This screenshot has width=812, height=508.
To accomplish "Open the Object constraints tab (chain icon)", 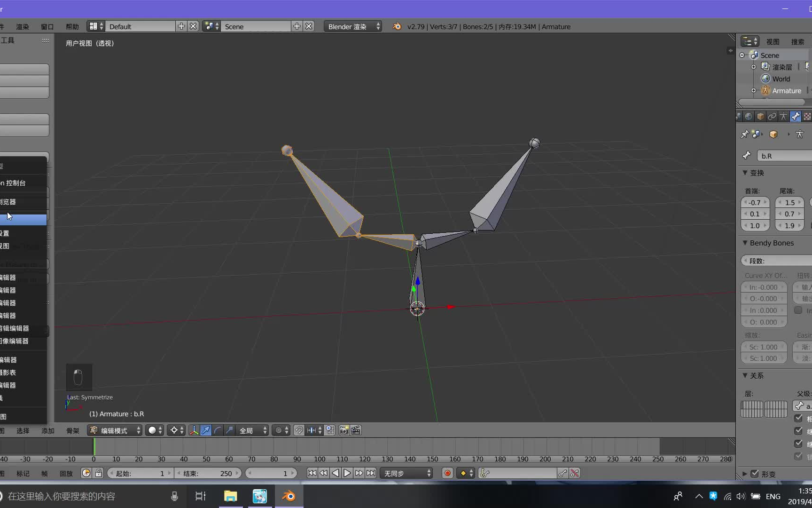I will [772, 116].
